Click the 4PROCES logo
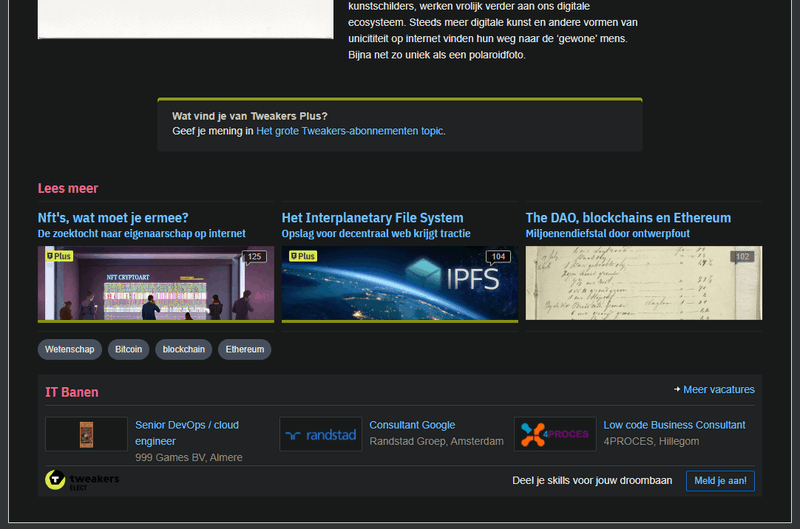The width and height of the screenshot is (800, 529). tap(555, 434)
